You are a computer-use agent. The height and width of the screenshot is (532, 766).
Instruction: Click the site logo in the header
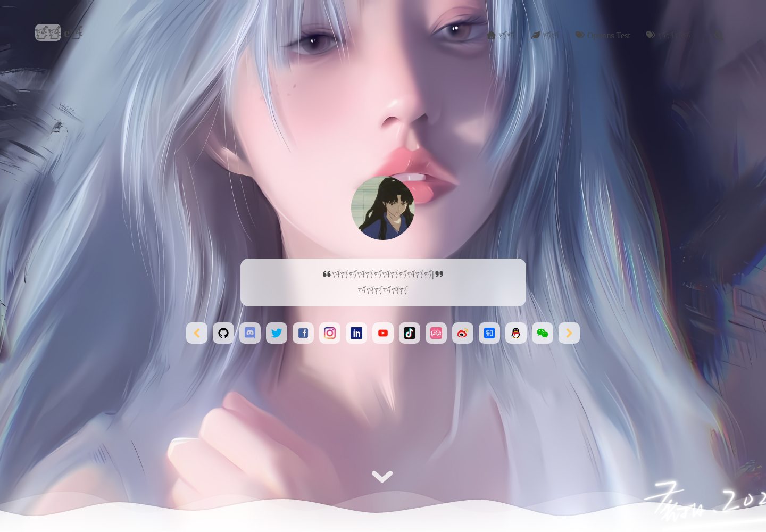click(59, 32)
